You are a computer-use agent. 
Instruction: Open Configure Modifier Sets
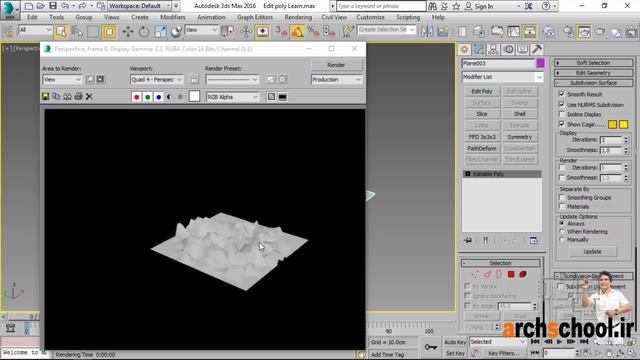pos(533,240)
